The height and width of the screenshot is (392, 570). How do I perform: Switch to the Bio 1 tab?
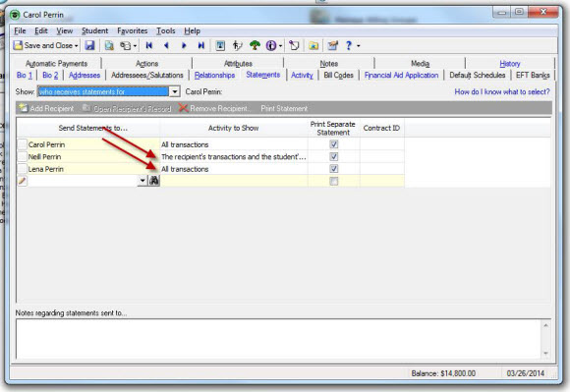pyautogui.click(x=25, y=76)
